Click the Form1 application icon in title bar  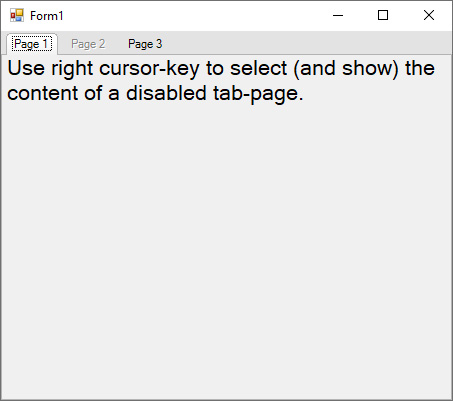click(17, 15)
